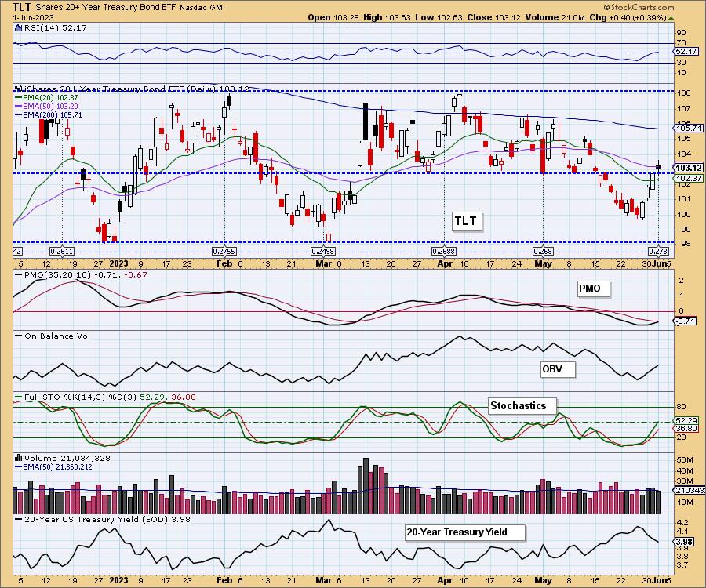Viewport: 706px width, 588px height.
Task: Click the PMO(35,20,10) -0.71, -0.67 panel label
Action: (x=81, y=275)
